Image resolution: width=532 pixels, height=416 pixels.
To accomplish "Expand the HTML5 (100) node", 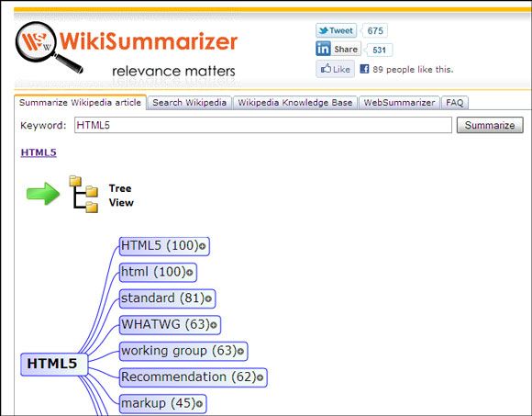I will (202, 246).
